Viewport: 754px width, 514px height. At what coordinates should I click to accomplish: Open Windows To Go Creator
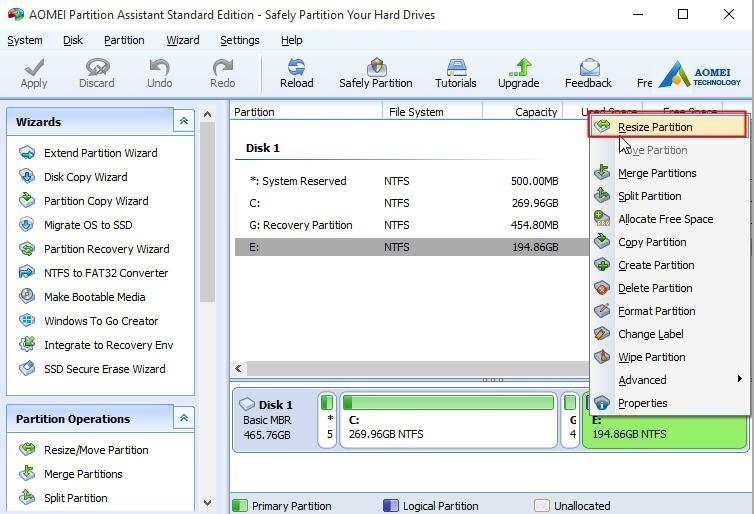[x=101, y=321]
